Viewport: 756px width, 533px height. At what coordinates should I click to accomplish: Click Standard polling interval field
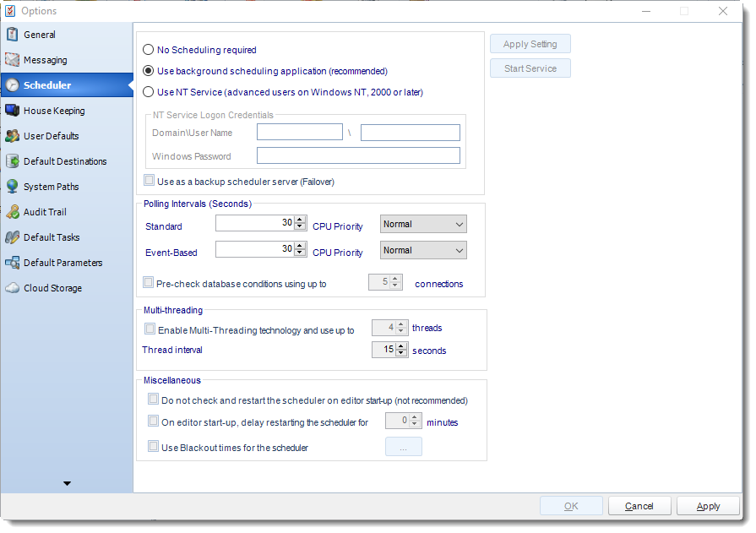(255, 223)
